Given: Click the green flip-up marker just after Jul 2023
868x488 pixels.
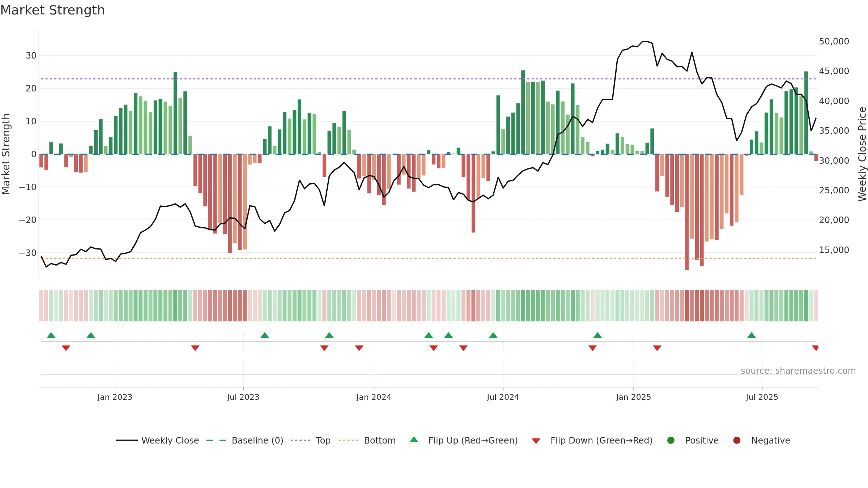Looking at the screenshot, I should tap(265, 335).
